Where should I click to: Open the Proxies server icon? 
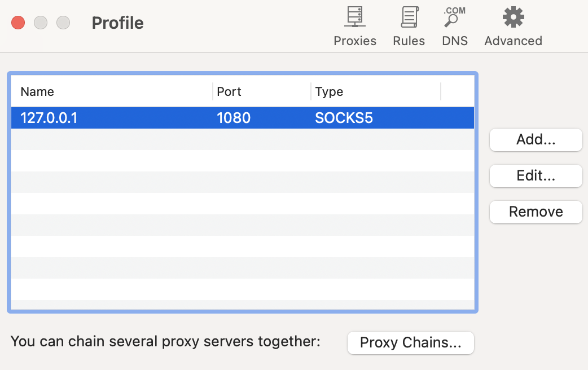pos(355,17)
